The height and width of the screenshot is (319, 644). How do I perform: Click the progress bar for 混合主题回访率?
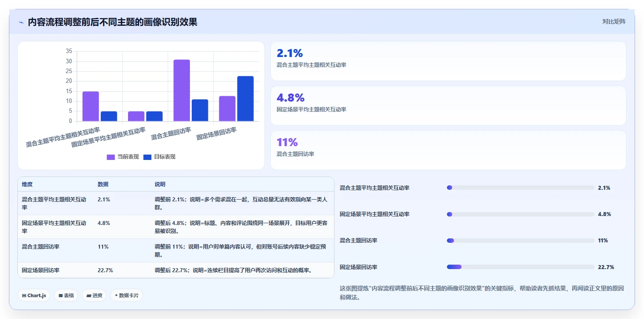click(520, 241)
